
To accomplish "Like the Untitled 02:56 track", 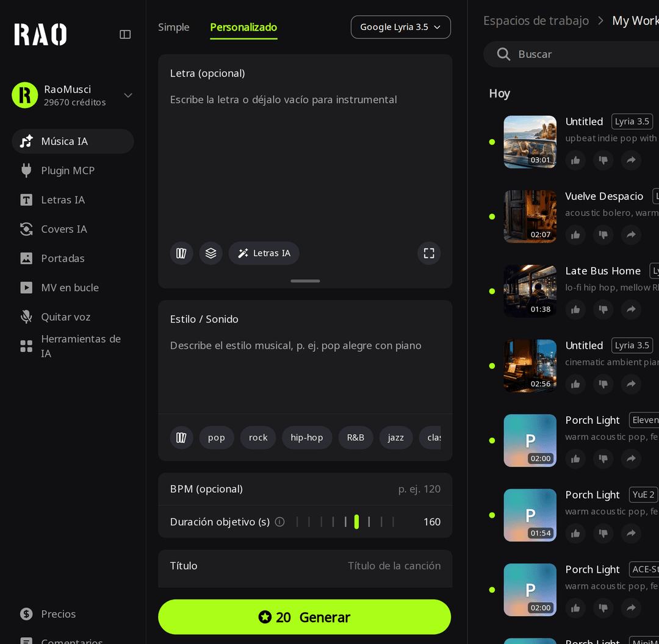I will point(575,384).
